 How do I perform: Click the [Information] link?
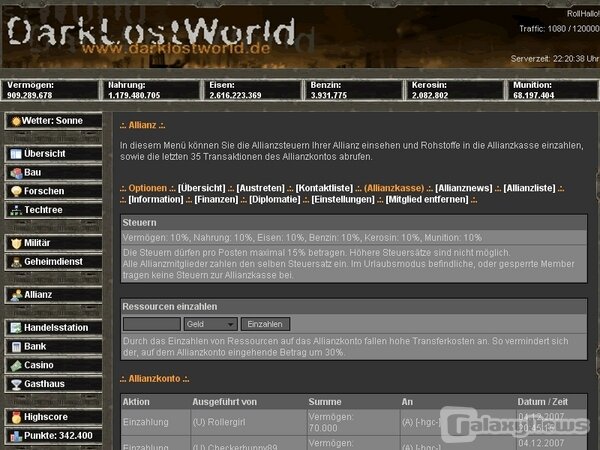click(x=156, y=199)
